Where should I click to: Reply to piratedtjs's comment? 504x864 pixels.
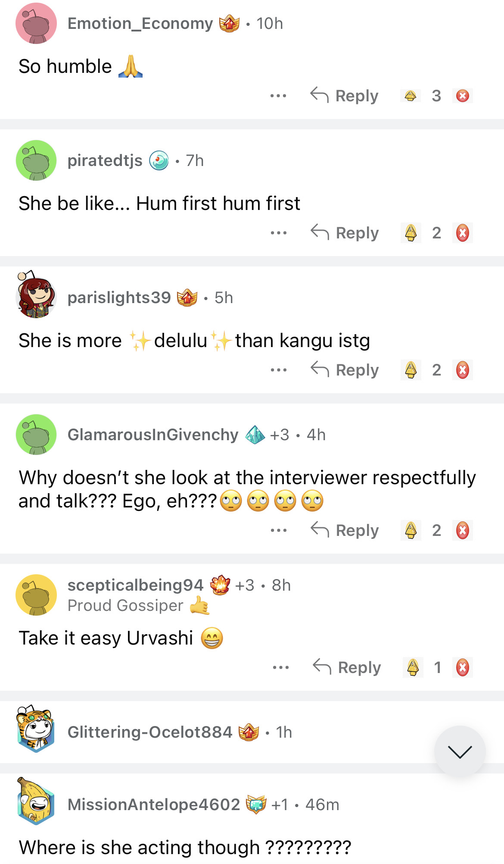345,233
